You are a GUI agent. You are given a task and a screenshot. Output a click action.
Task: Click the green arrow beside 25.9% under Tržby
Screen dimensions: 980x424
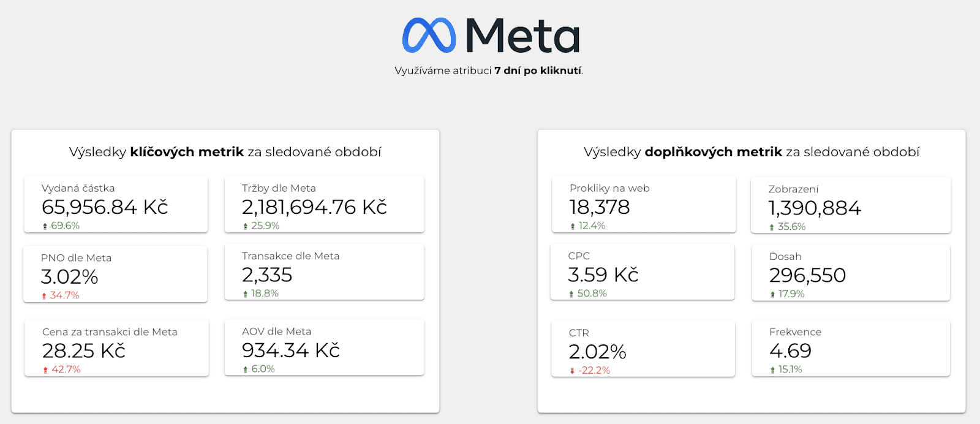(246, 226)
